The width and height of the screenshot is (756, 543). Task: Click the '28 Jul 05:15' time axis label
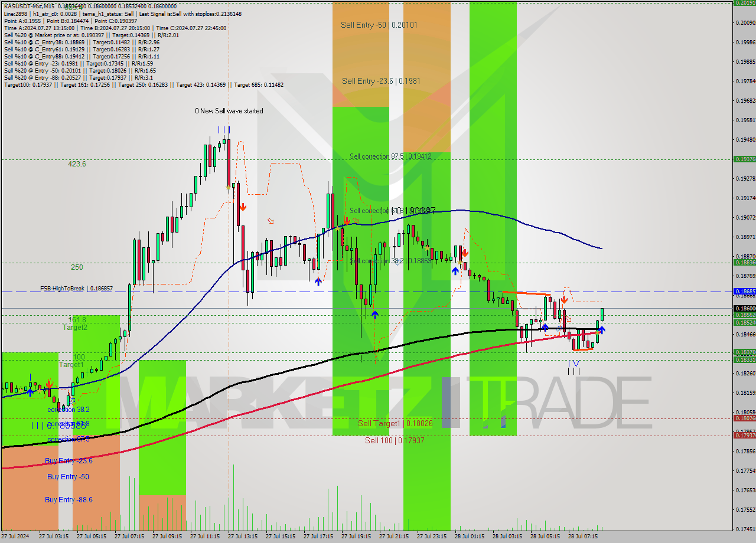545,537
